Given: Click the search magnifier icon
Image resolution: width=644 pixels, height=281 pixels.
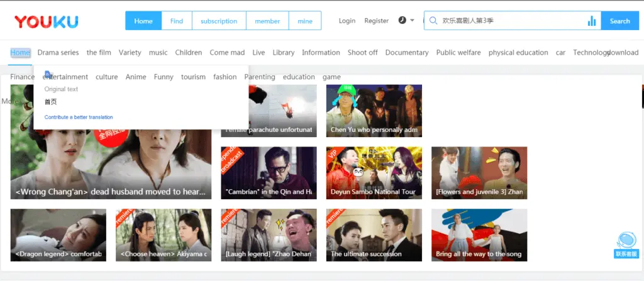Looking at the screenshot, I should pos(433,21).
